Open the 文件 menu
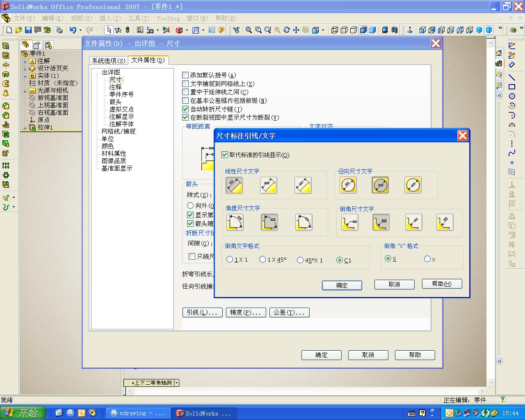The width and height of the screenshot is (525, 420). click(x=24, y=18)
